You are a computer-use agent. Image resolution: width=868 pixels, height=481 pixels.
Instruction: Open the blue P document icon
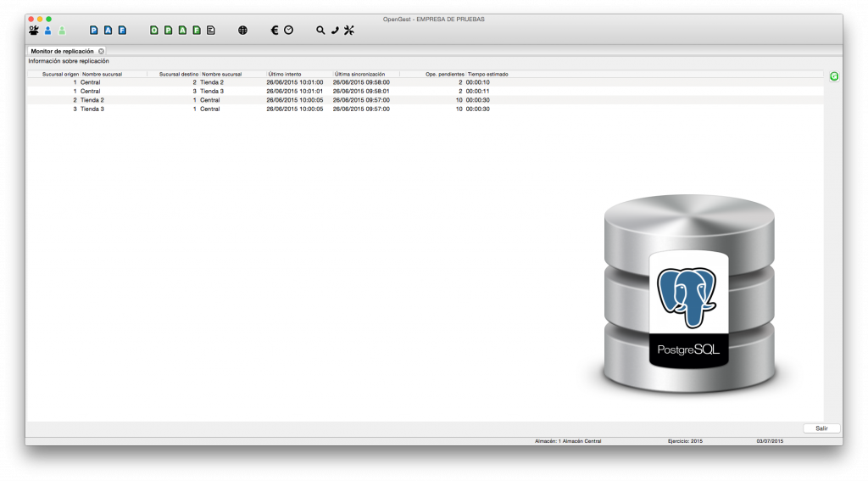click(x=93, y=31)
